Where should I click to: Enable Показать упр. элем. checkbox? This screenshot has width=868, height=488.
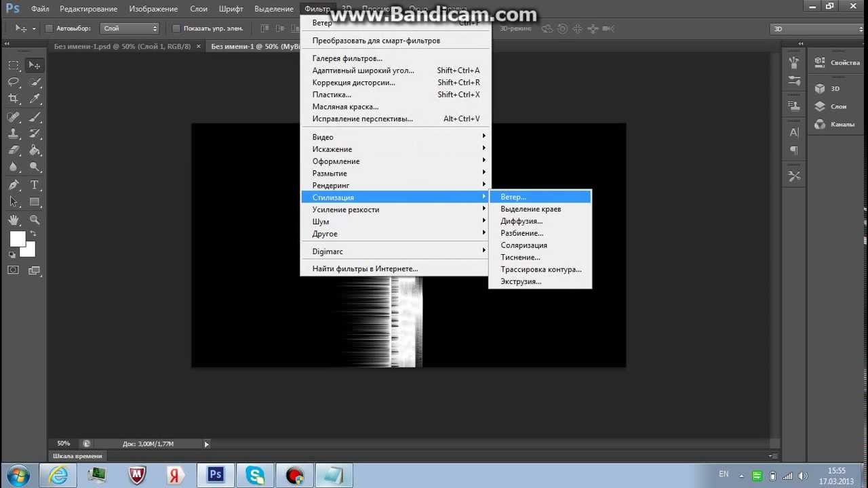(176, 28)
